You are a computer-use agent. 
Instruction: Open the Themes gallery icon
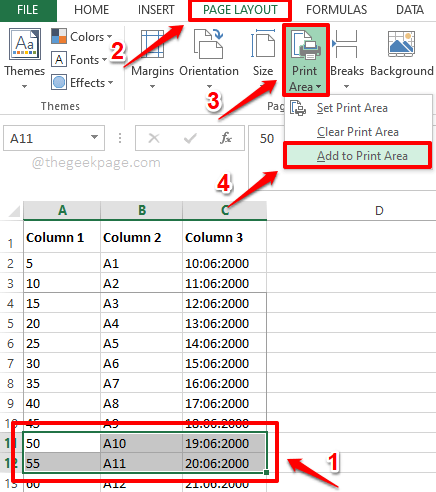[25, 44]
